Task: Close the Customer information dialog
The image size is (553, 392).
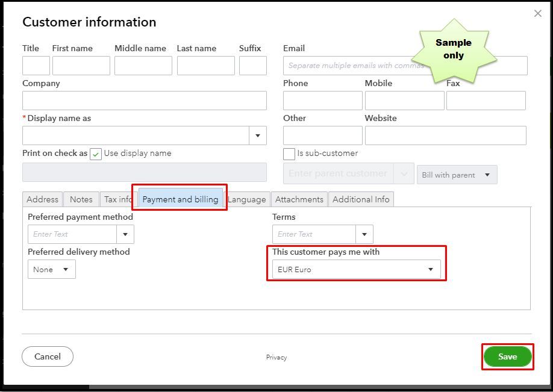Action: [x=538, y=13]
